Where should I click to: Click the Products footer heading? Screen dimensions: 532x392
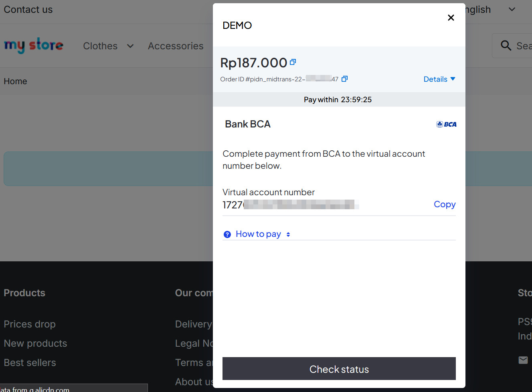pos(24,293)
